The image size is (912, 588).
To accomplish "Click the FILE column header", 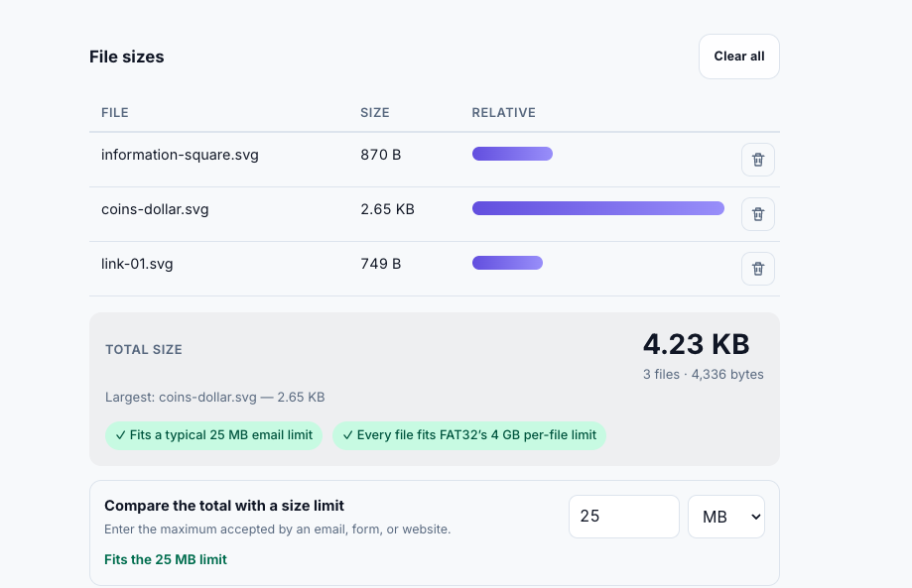I will click(x=115, y=113).
